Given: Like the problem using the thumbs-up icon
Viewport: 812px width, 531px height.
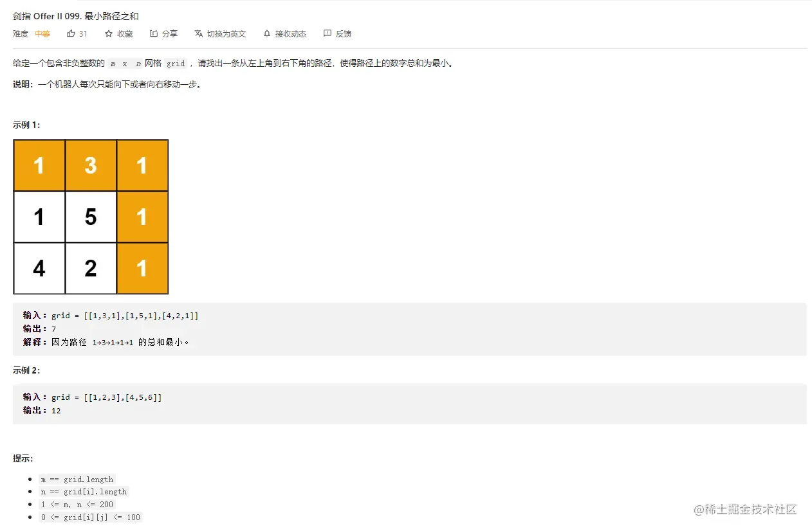Looking at the screenshot, I should pyautogui.click(x=70, y=33).
